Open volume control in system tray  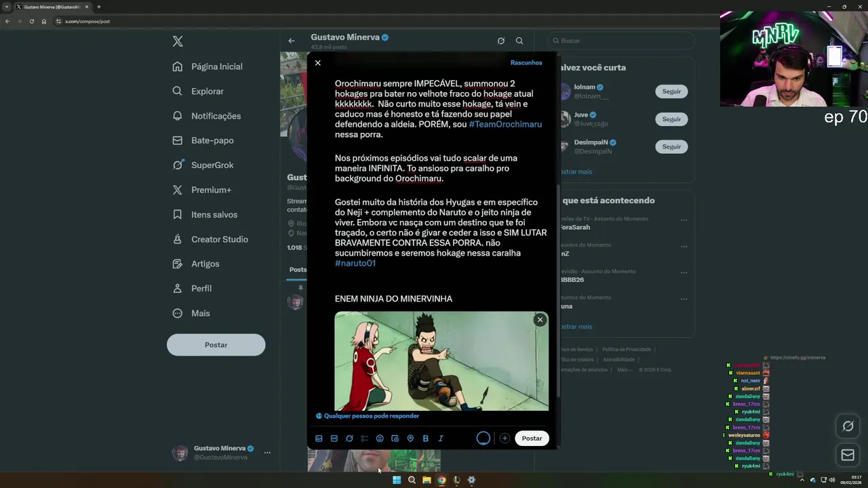pyautogui.click(x=832, y=480)
